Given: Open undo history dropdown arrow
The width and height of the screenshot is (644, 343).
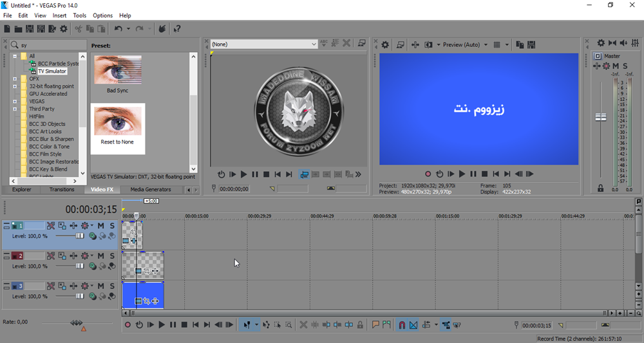Looking at the screenshot, I should [128, 29].
